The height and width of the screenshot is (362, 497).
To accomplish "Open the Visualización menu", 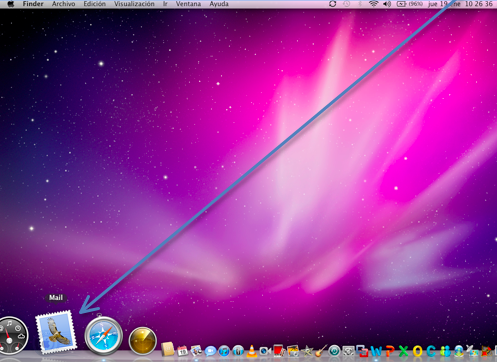I will point(134,4).
